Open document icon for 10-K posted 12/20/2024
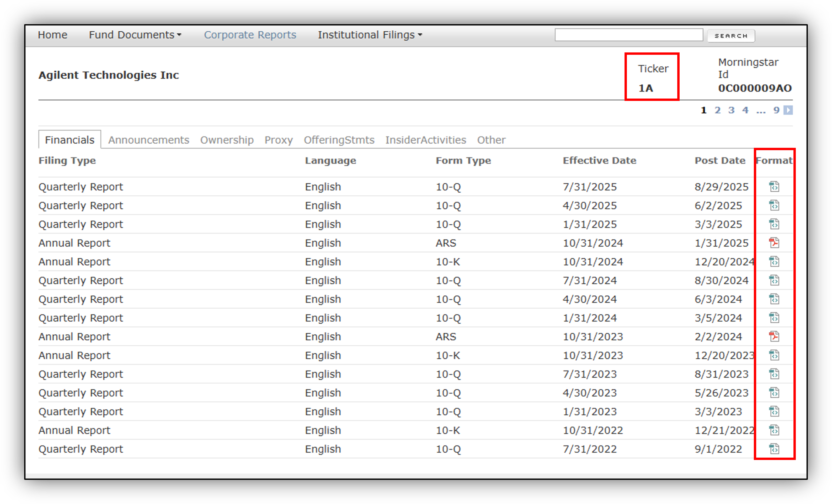Image resolution: width=832 pixels, height=504 pixels. point(774,262)
